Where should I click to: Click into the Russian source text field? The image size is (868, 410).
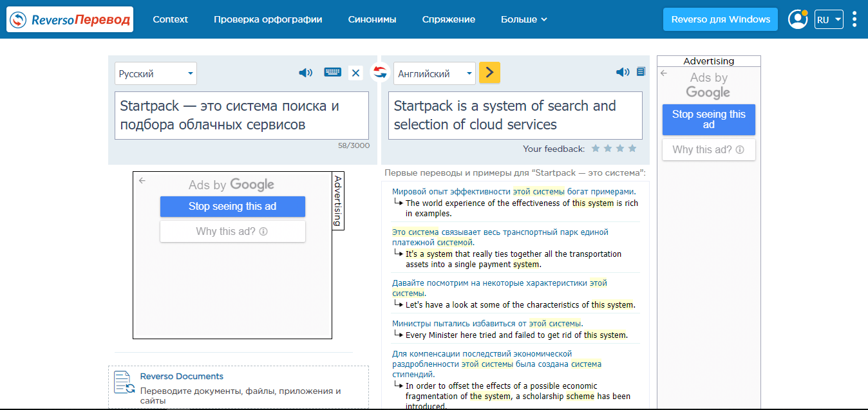[x=241, y=115]
